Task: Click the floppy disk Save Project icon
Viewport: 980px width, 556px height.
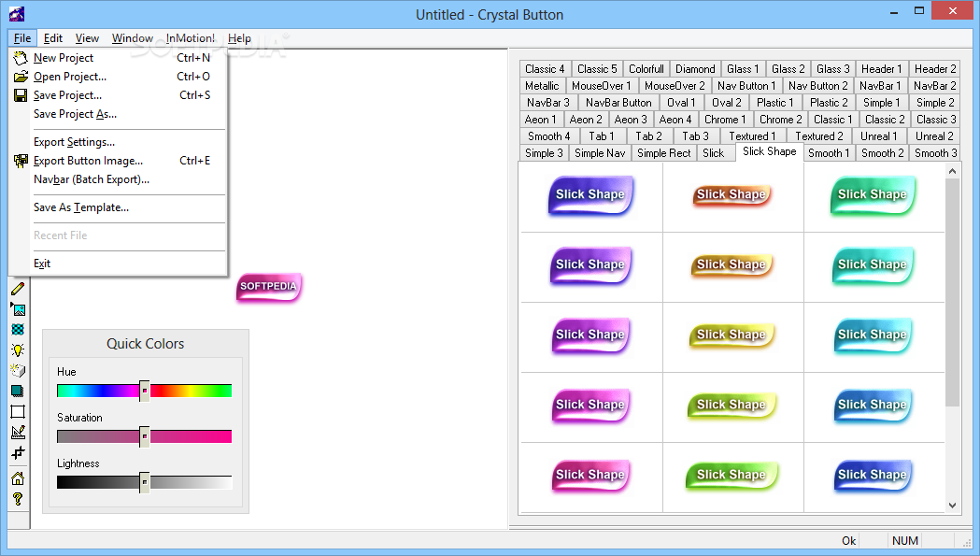Action: 21,95
